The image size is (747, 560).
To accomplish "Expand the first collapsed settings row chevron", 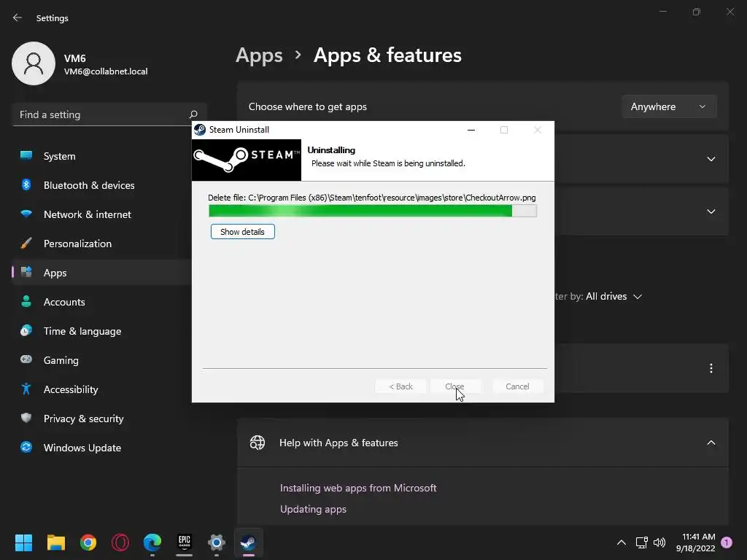I will point(711,159).
